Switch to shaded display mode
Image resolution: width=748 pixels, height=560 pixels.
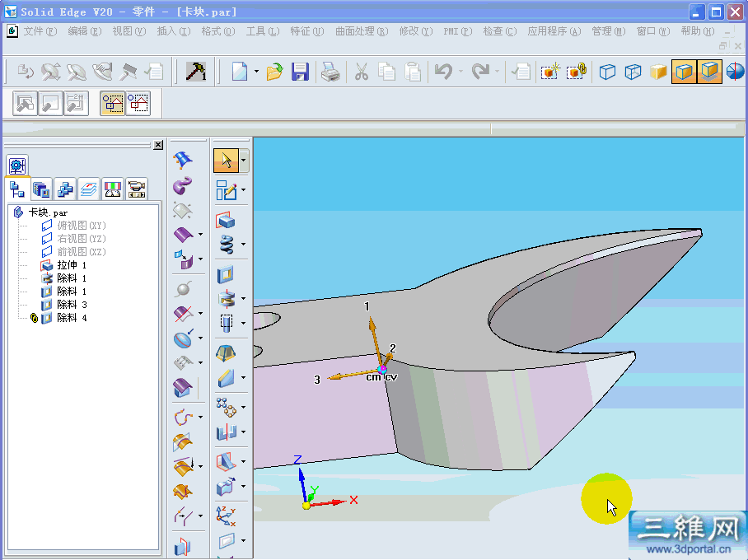[x=658, y=72]
